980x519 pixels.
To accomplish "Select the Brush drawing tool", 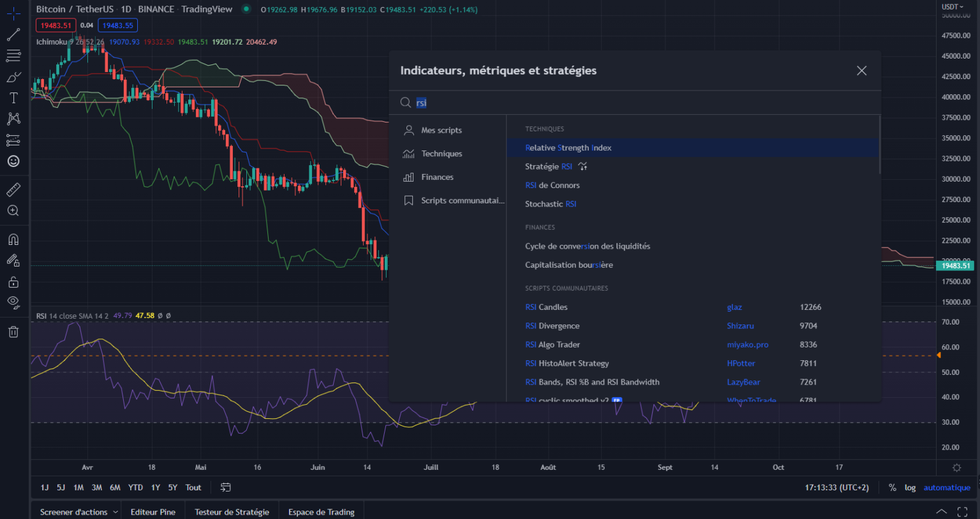I will pos(13,77).
